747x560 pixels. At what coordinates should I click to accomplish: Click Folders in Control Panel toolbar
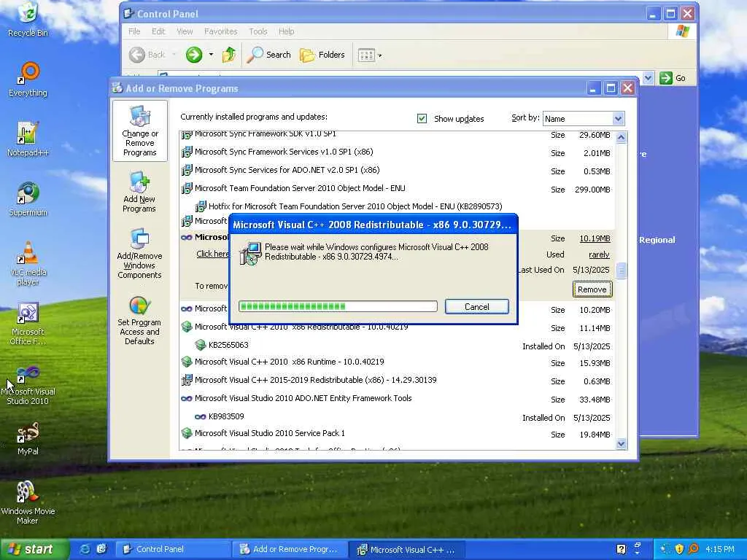point(322,55)
